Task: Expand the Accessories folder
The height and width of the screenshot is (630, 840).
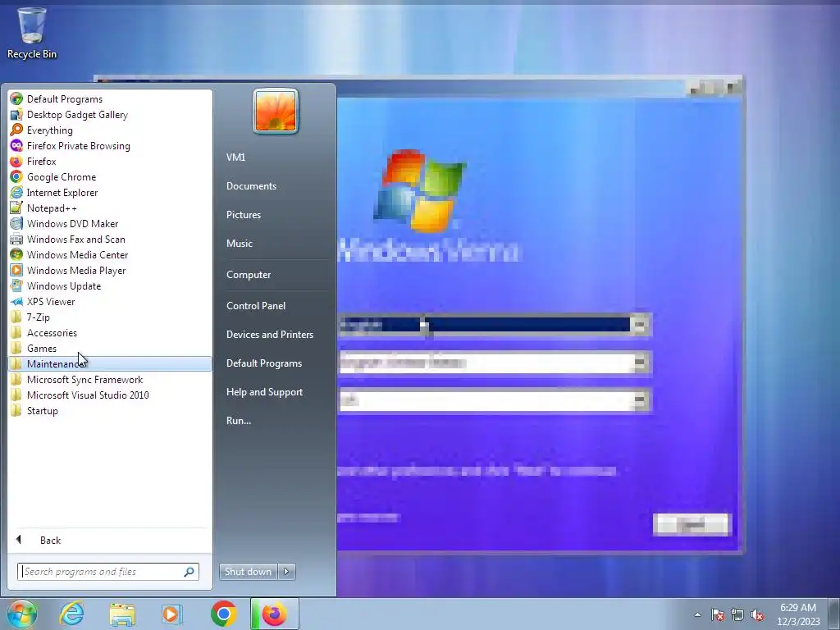Action: 110,333
